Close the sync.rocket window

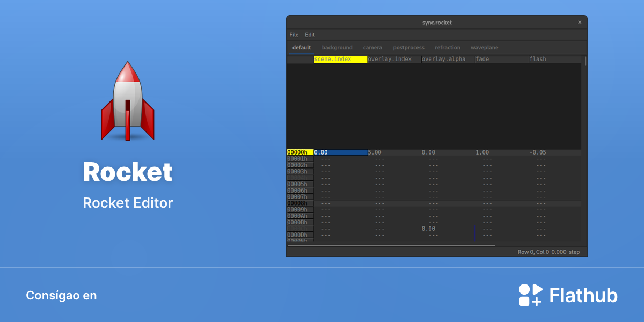click(580, 23)
